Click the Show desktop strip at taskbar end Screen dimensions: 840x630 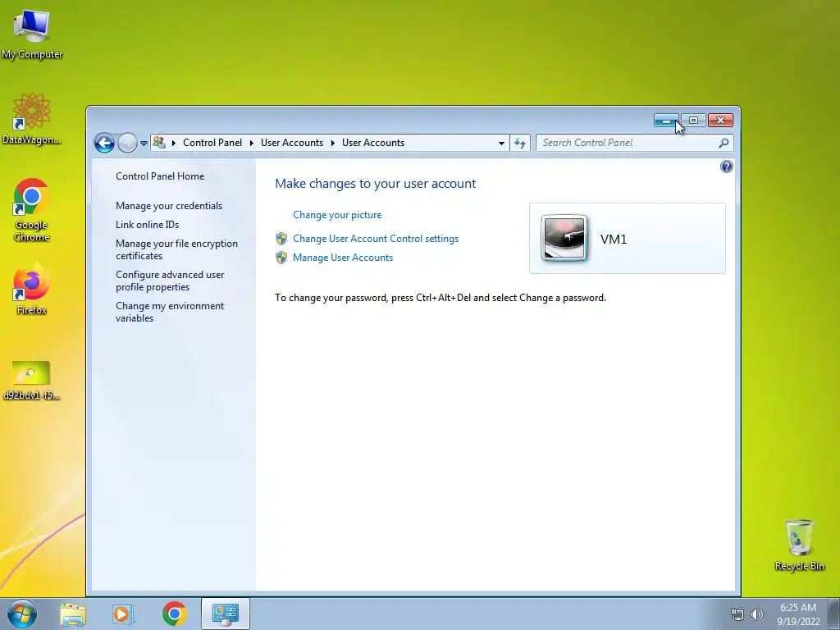(x=834, y=614)
